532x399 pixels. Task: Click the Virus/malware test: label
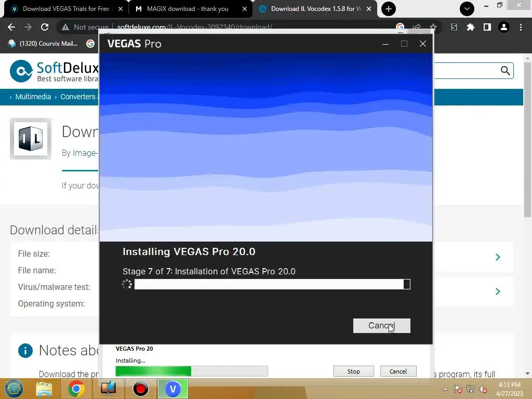pyautogui.click(x=54, y=287)
